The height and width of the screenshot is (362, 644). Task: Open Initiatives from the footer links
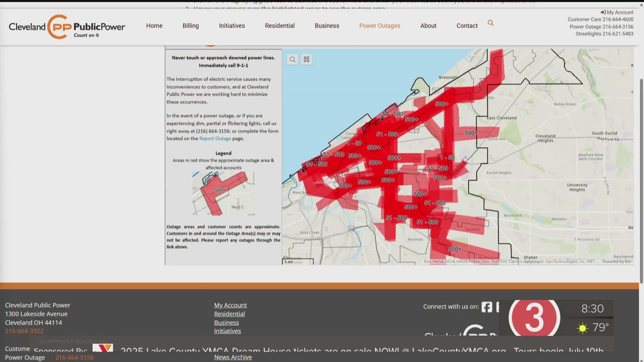tap(227, 331)
